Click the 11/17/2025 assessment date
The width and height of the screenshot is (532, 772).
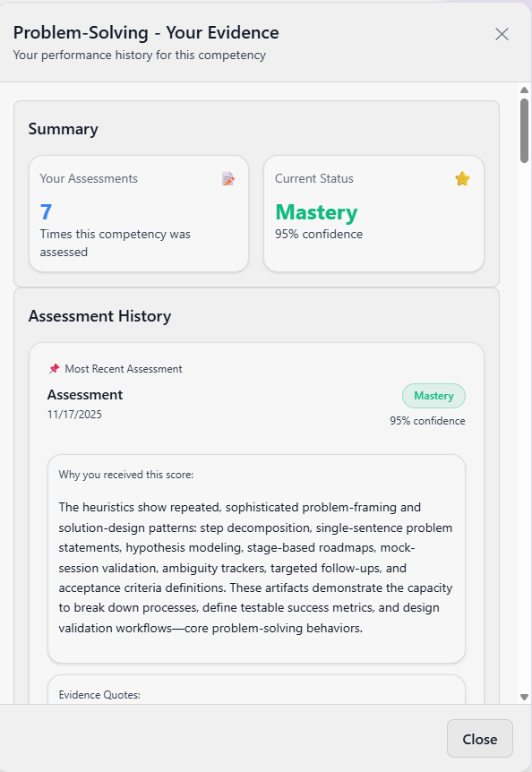[x=74, y=415]
